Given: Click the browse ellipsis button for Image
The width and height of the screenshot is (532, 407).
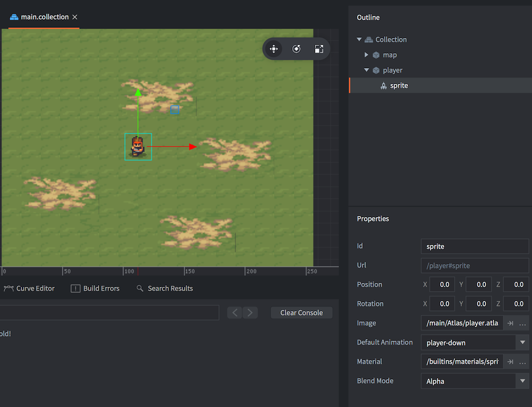Looking at the screenshot, I should [x=522, y=323].
